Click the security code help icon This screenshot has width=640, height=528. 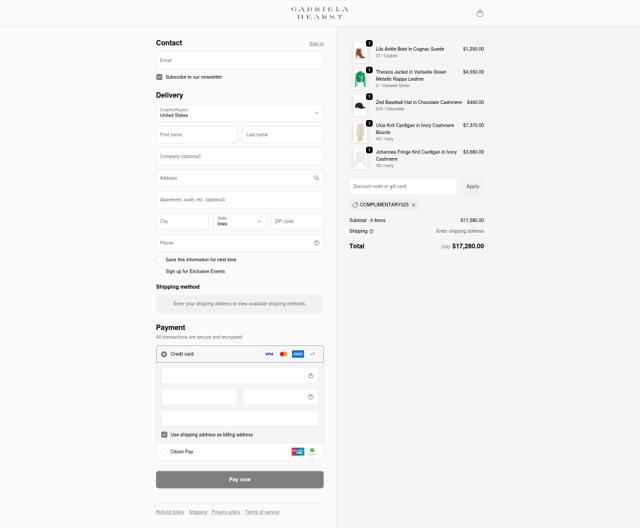coord(311,397)
